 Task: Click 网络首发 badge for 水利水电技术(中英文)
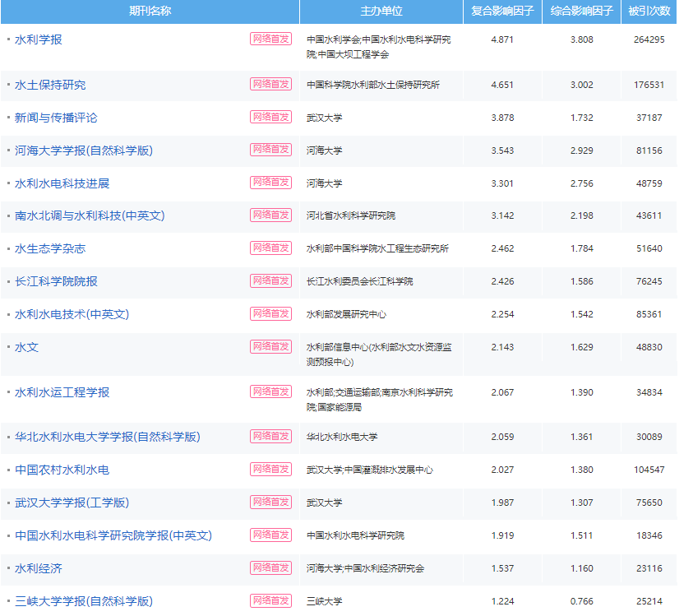click(271, 313)
